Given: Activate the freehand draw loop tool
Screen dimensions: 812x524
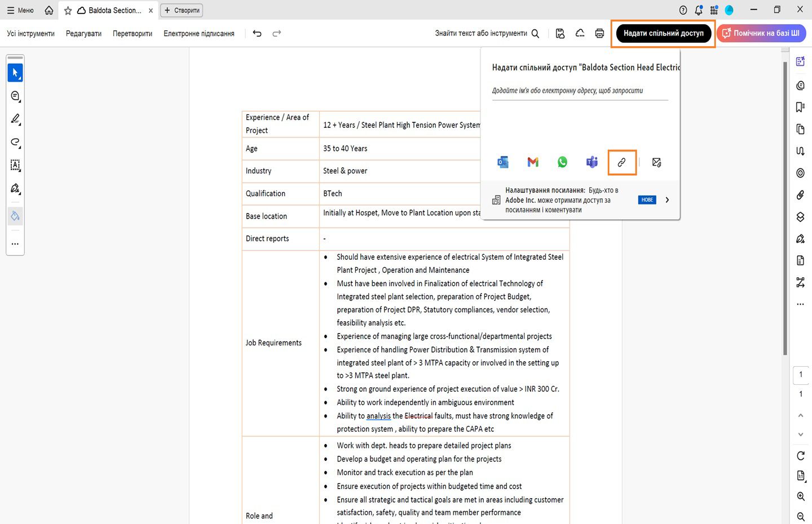Looking at the screenshot, I should pos(15,142).
